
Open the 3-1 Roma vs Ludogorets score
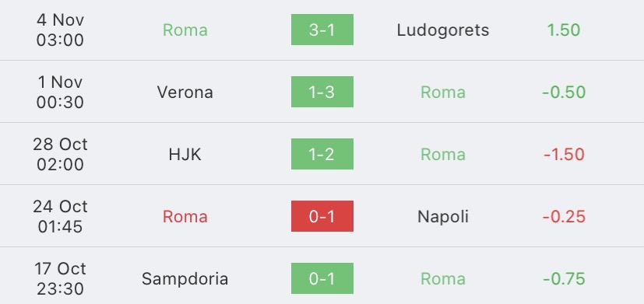coord(322,30)
